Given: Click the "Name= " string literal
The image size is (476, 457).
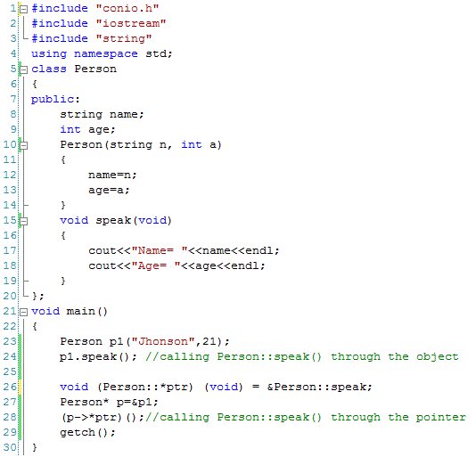Looking at the screenshot, I should tap(160, 250).
